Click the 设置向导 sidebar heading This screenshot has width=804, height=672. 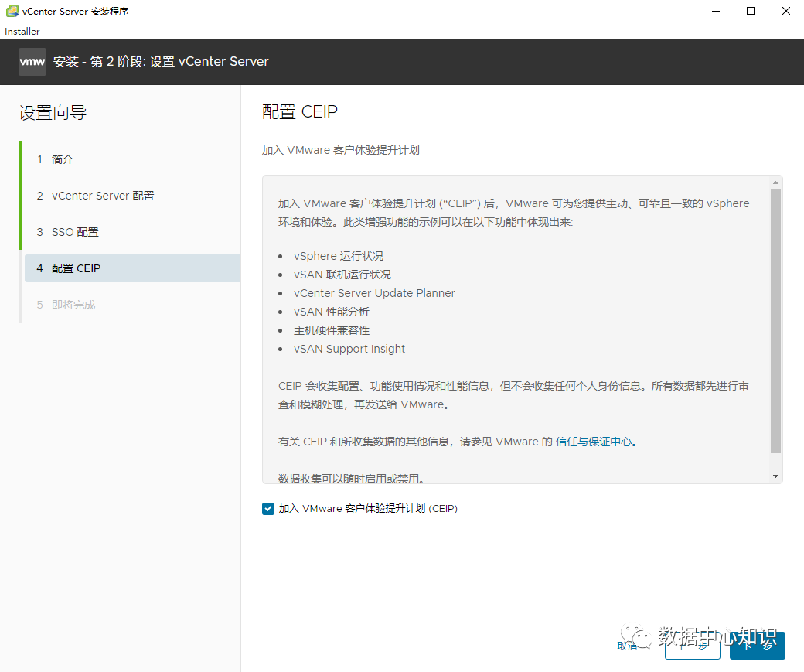53,113
